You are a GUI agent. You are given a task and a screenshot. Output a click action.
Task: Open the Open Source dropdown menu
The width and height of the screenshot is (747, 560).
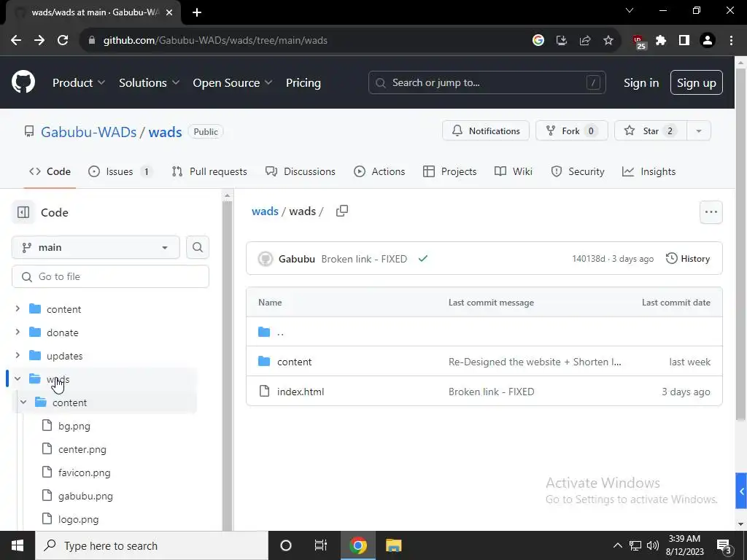coord(233,83)
